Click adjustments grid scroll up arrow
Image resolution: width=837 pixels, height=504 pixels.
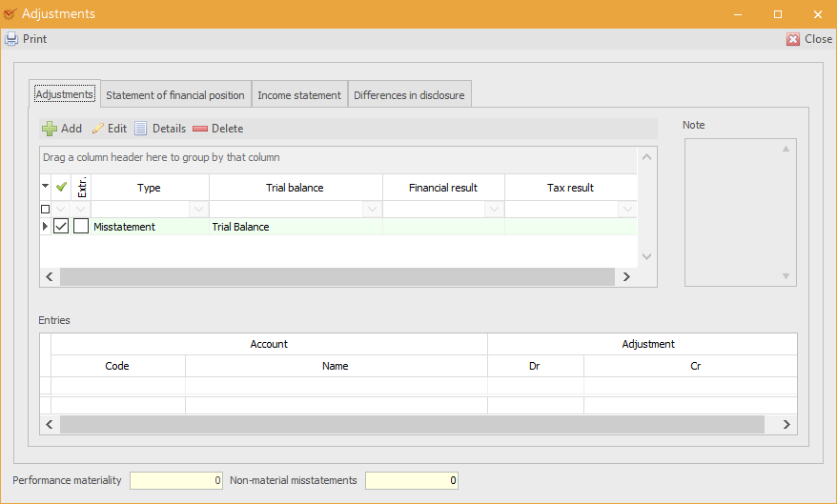[646, 157]
